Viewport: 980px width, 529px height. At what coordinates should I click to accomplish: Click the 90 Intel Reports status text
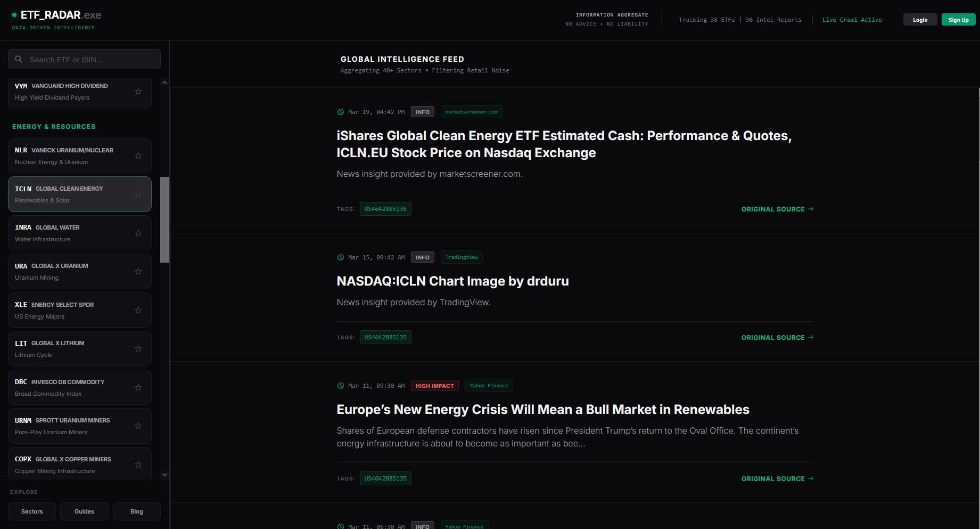pyautogui.click(x=773, y=20)
